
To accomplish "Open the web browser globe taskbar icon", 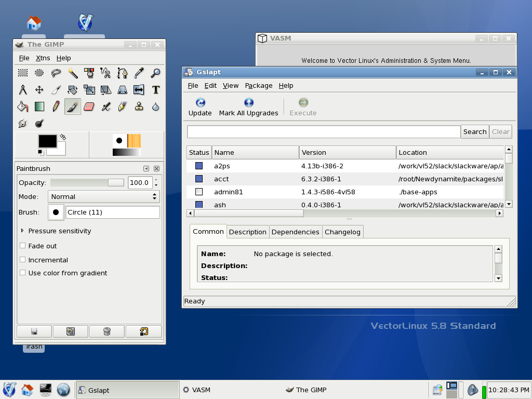I will pyautogui.click(x=63, y=390).
